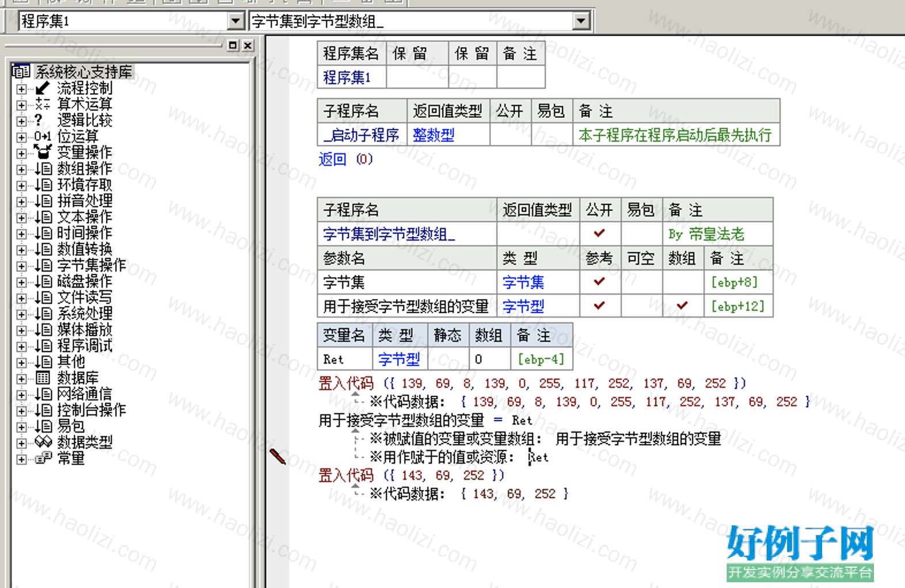Click the 字节型 type of Ret variable
The width and height of the screenshot is (905, 588).
pyautogui.click(x=400, y=359)
